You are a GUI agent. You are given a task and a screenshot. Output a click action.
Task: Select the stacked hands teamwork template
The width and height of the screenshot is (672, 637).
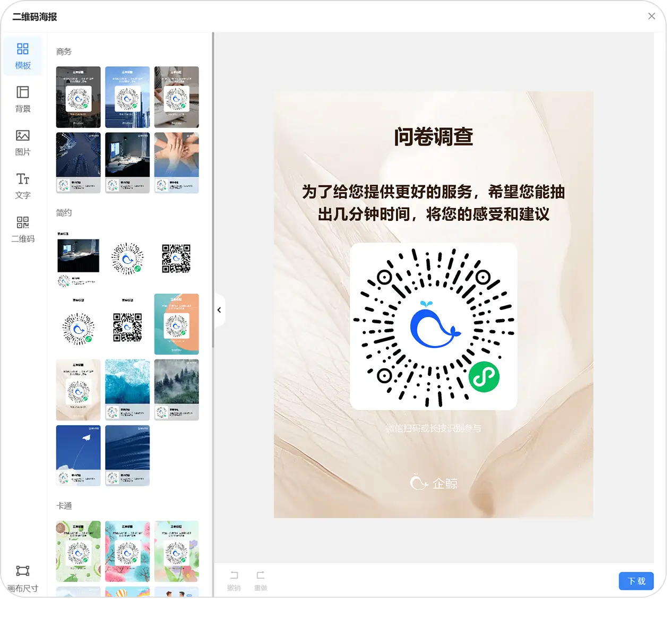pos(176,163)
